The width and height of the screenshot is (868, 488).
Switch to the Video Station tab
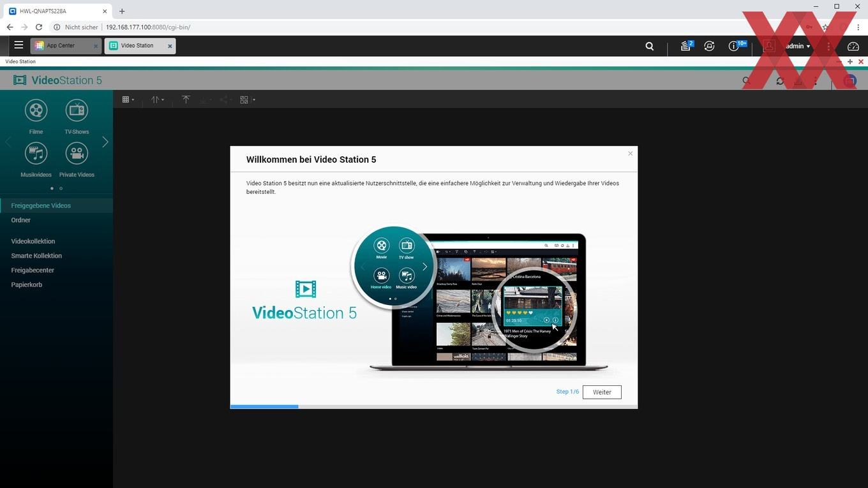click(x=140, y=45)
